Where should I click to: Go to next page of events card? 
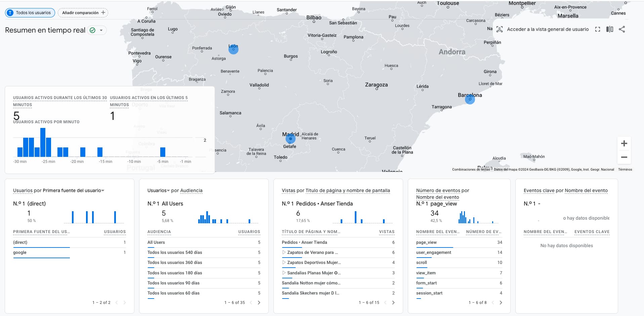coord(501,303)
